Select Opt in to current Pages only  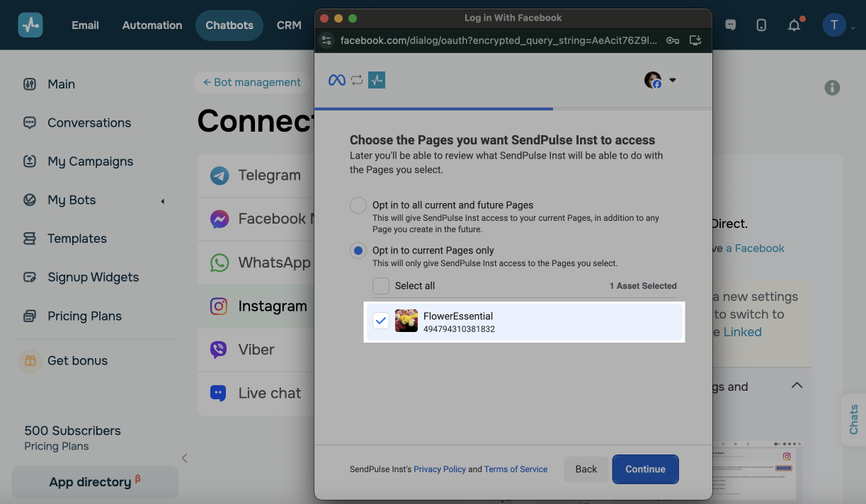pos(359,251)
